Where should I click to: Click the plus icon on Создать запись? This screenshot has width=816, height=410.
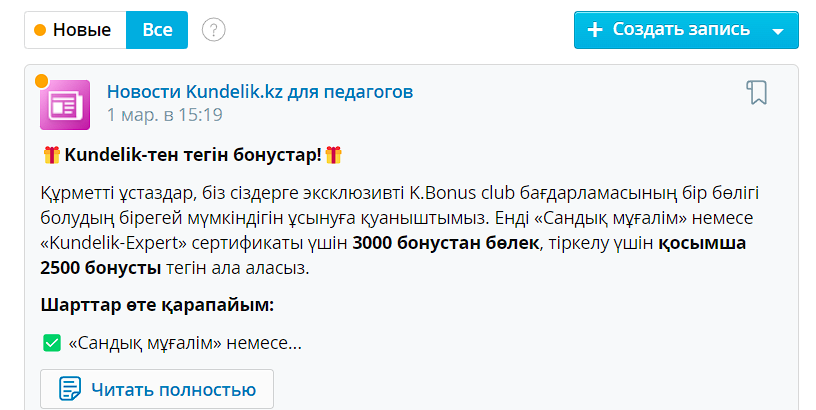[595, 30]
